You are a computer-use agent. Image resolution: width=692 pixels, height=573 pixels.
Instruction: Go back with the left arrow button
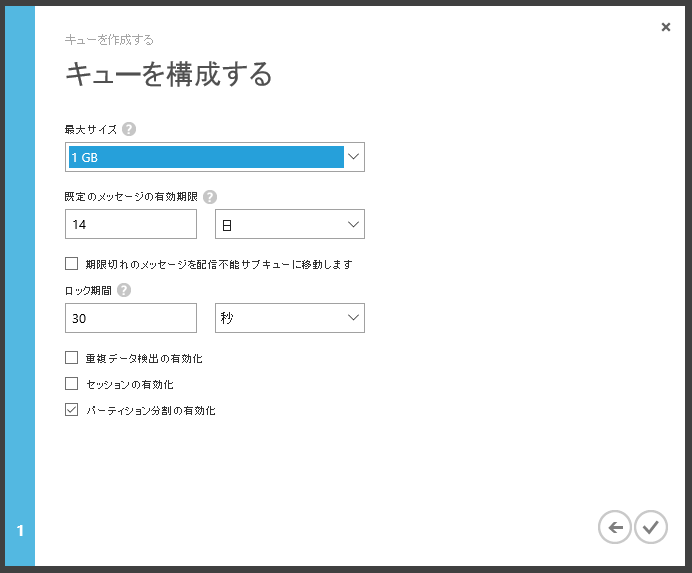614,527
